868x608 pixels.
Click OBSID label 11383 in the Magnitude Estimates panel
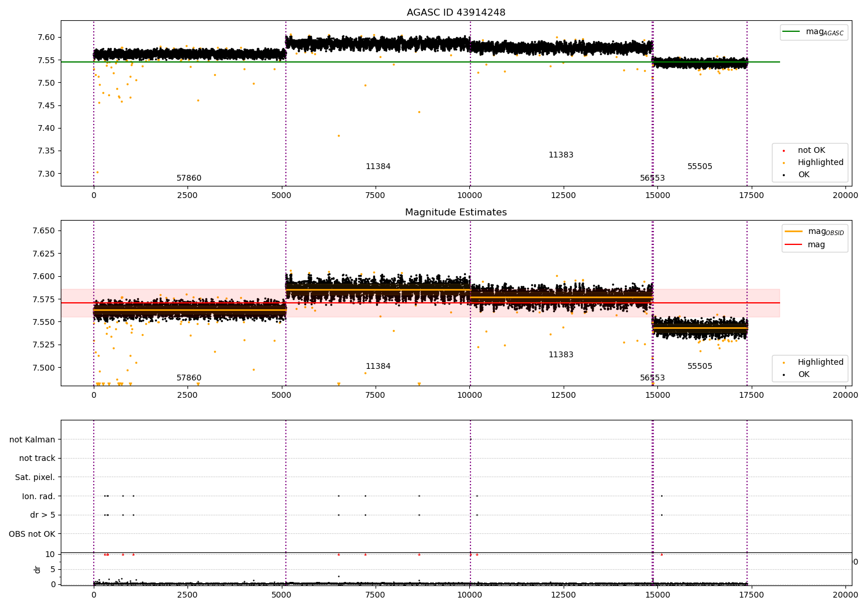561,355
